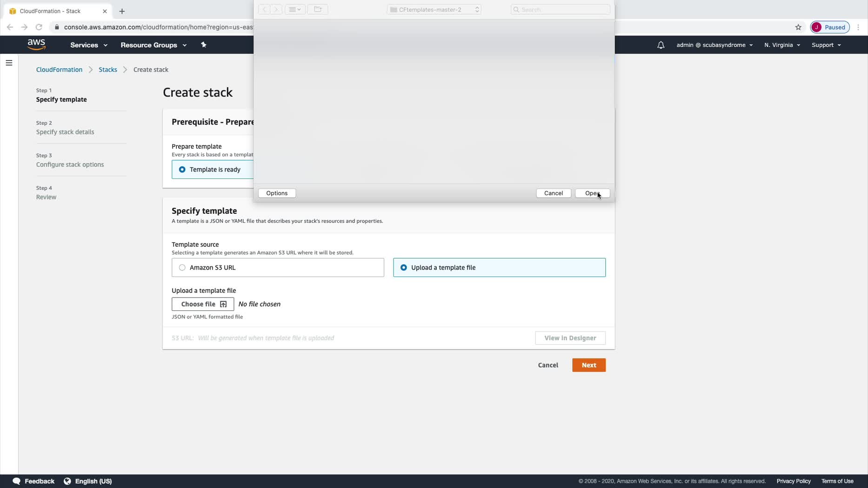The width and height of the screenshot is (868, 488).
Task: Click the No file chosen text
Action: pyautogui.click(x=260, y=304)
